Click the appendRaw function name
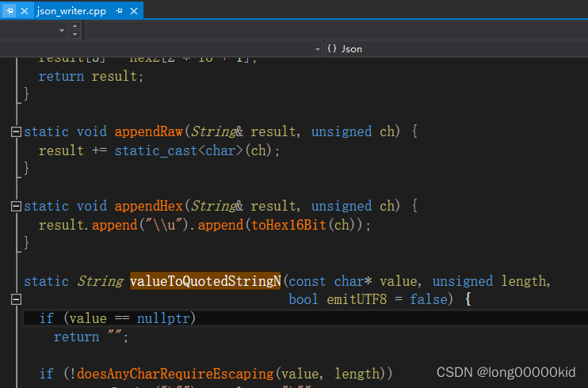 (148, 131)
